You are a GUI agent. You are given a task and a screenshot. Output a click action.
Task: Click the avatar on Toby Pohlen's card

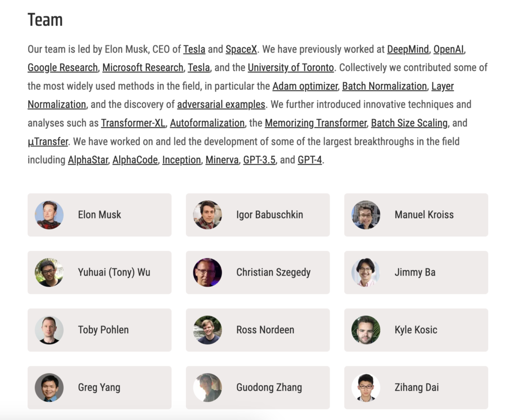click(49, 330)
